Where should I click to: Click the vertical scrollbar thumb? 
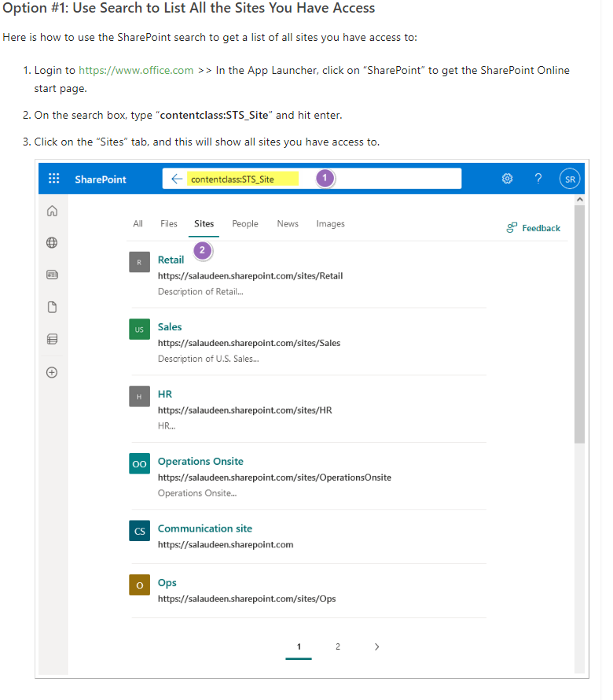pos(579,324)
